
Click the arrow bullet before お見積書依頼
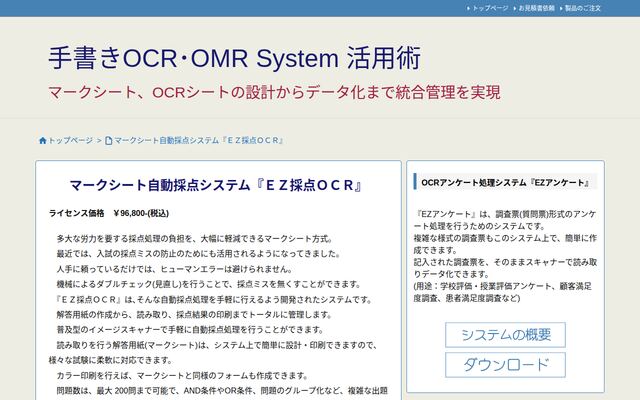point(515,8)
